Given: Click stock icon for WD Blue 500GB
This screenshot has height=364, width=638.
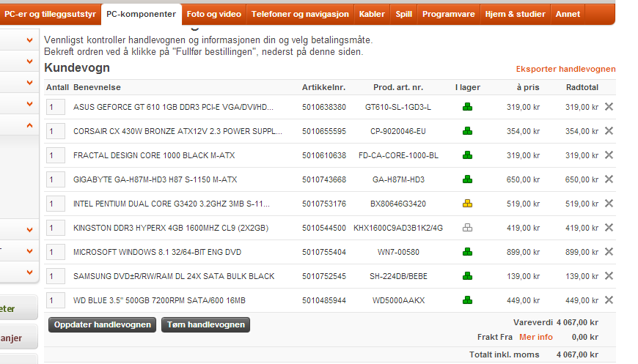Looking at the screenshot, I should coord(468,300).
